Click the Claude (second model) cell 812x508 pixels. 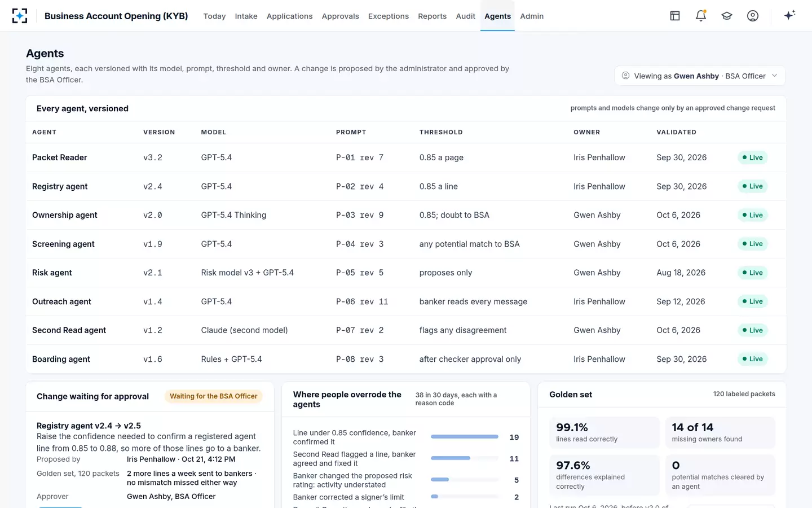244,330
